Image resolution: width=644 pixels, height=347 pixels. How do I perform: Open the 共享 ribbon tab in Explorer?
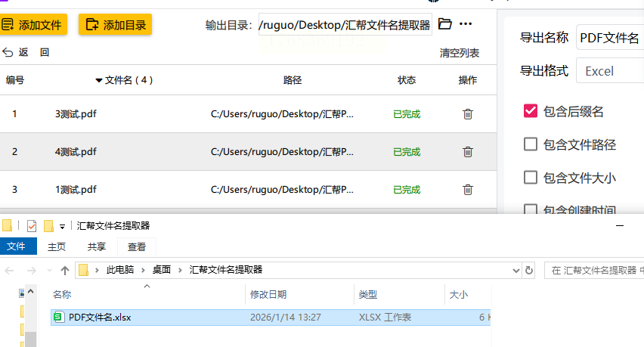coord(97,246)
